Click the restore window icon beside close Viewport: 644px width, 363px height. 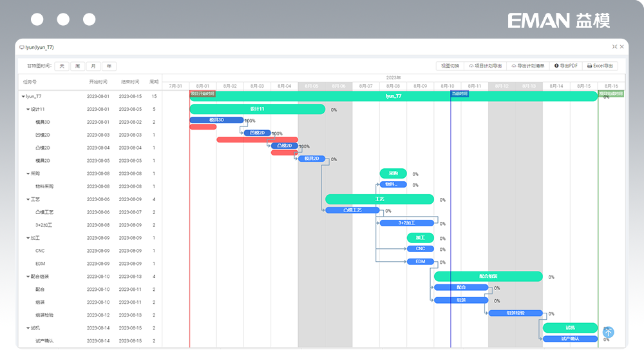click(614, 47)
